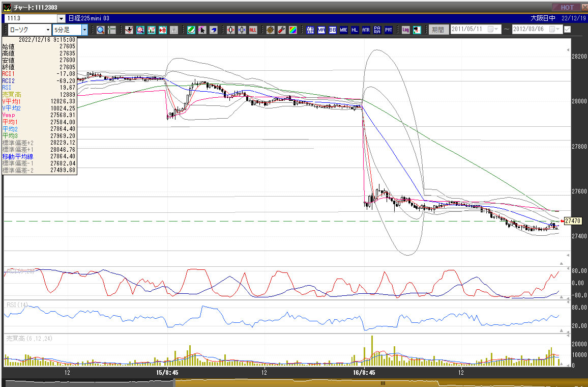Open the ローソク chart type dropdown
This screenshot has height=387, width=588.
(48, 30)
